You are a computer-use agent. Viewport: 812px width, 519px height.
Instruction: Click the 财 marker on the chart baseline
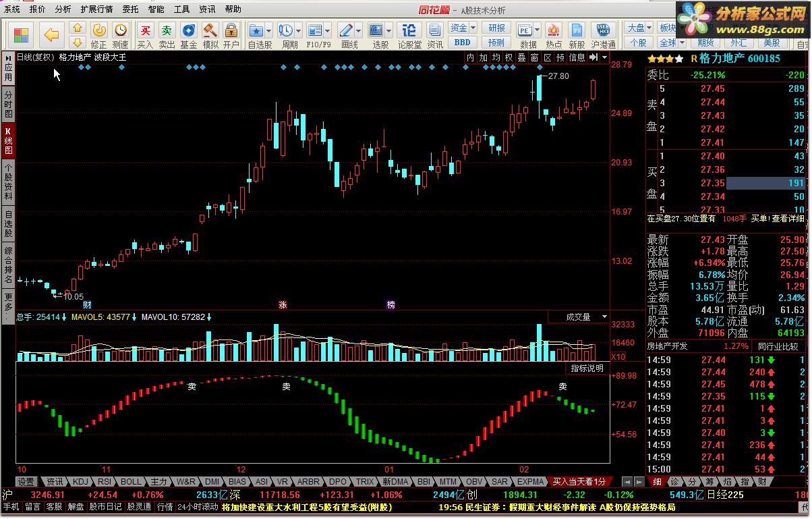[86, 305]
